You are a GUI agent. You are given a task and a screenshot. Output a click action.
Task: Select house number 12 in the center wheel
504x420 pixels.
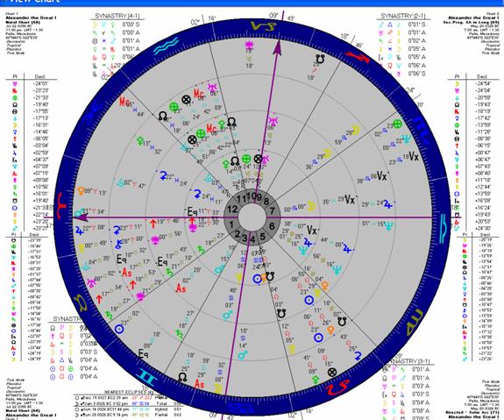[232, 209]
